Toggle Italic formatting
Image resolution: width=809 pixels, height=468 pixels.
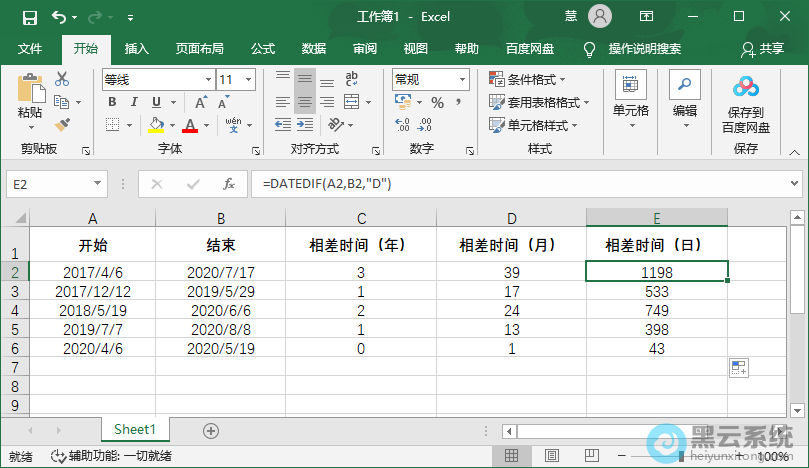[135, 102]
